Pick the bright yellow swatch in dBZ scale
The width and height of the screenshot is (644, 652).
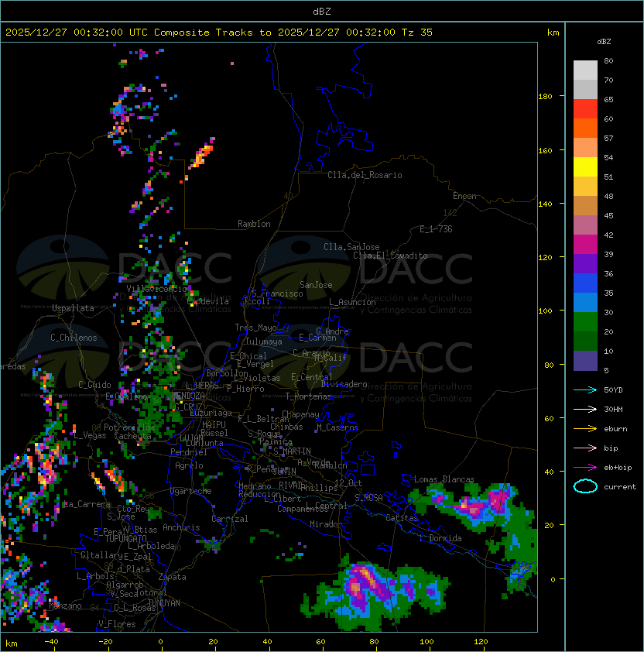585,166
